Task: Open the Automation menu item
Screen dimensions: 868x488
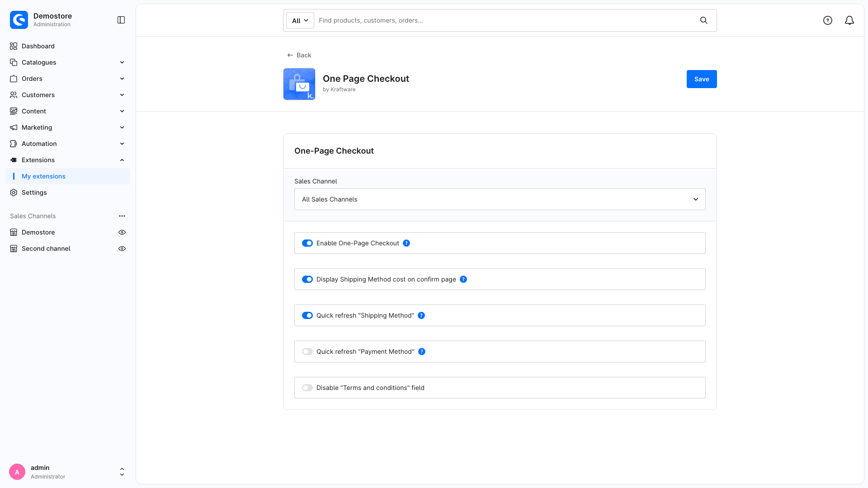Action: [68, 144]
